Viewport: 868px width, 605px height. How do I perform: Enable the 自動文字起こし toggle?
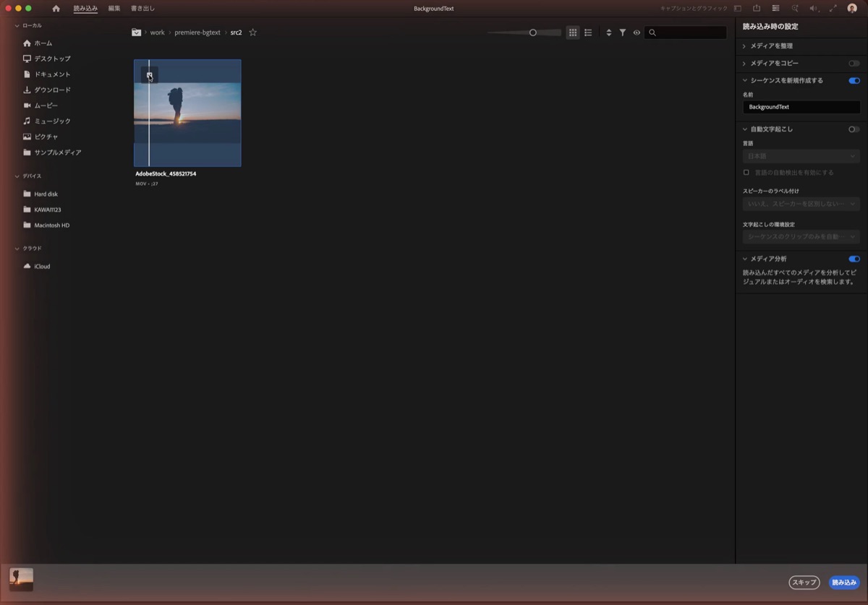854,129
